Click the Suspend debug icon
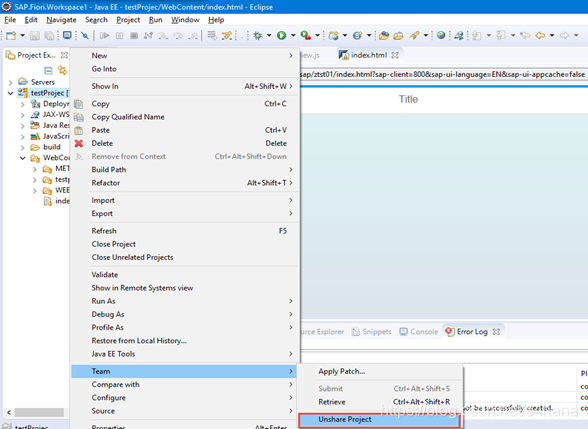The image size is (588, 429). (119, 36)
